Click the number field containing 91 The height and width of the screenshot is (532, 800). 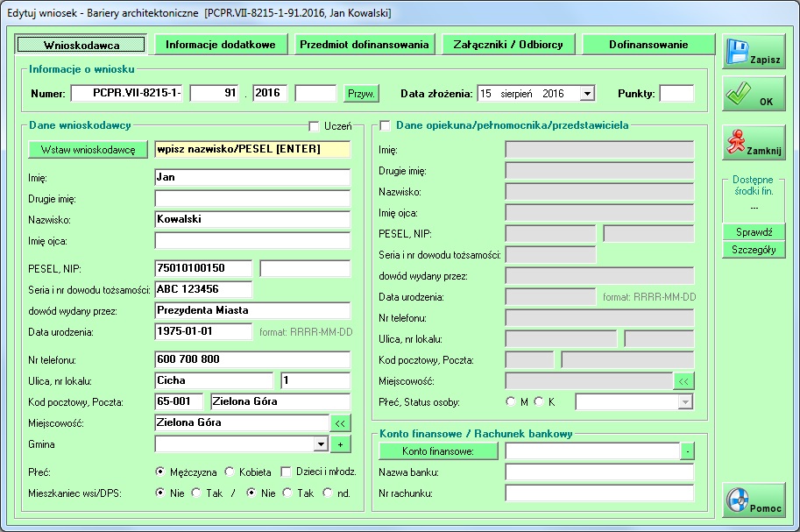tap(215, 94)
